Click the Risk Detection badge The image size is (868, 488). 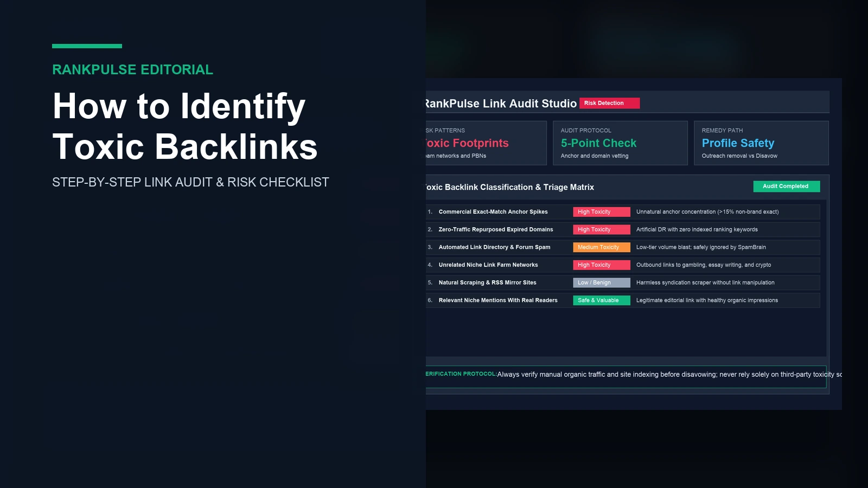[609, 103]
